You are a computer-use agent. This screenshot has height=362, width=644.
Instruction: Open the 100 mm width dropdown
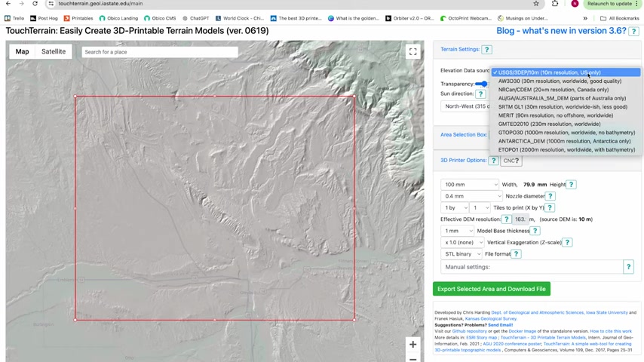[x=471, y=185]
